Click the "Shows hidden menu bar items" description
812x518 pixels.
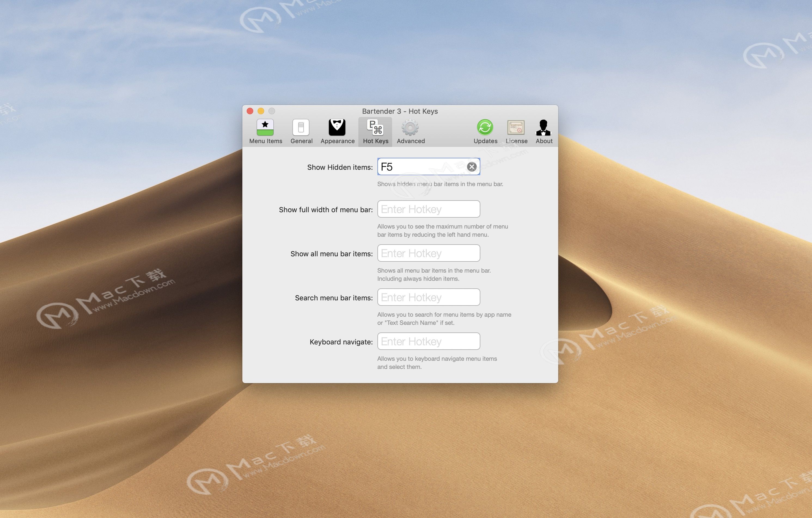[x=440, y=184]
